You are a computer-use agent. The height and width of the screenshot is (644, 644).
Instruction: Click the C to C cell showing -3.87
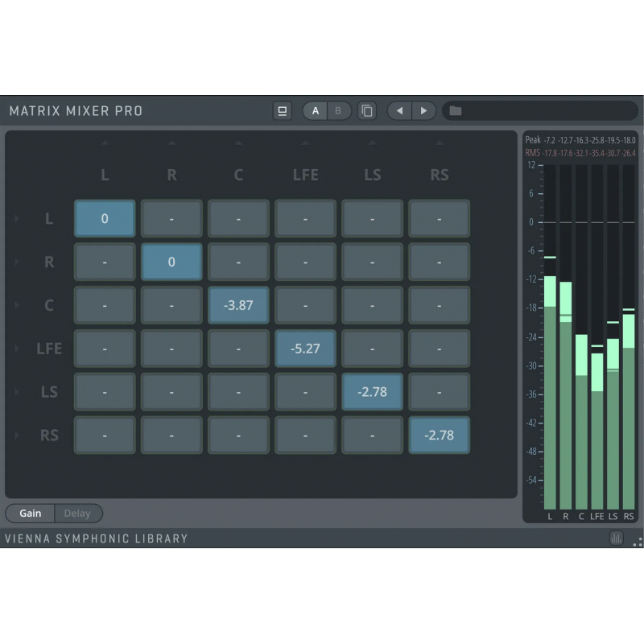click(238, 306)
